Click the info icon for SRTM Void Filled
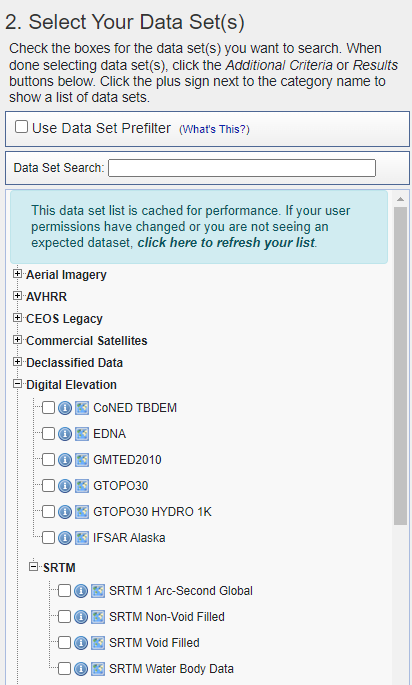 click(81, 643)
